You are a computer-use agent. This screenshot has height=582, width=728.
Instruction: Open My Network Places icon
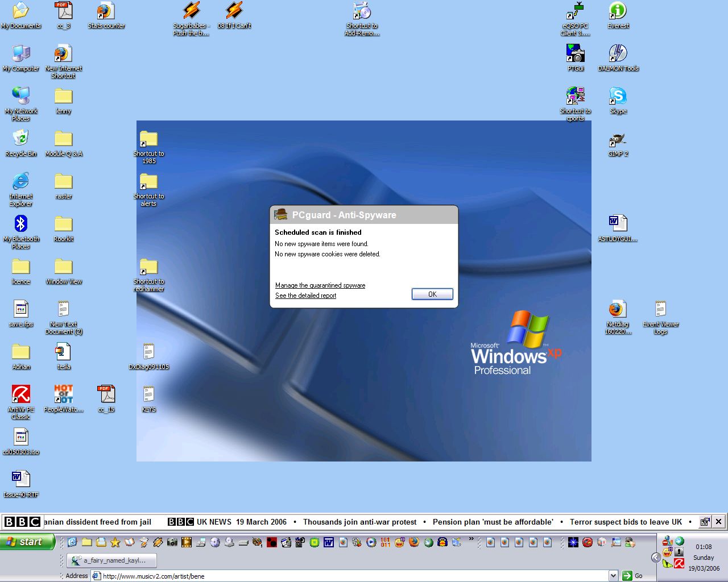click(x=21, y=105)
